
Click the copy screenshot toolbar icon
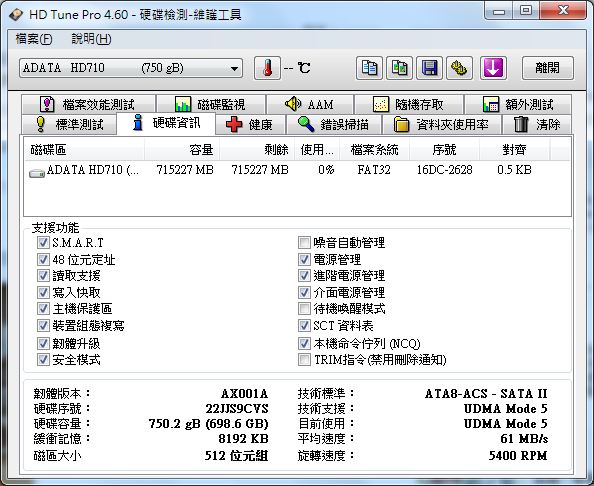399,68
